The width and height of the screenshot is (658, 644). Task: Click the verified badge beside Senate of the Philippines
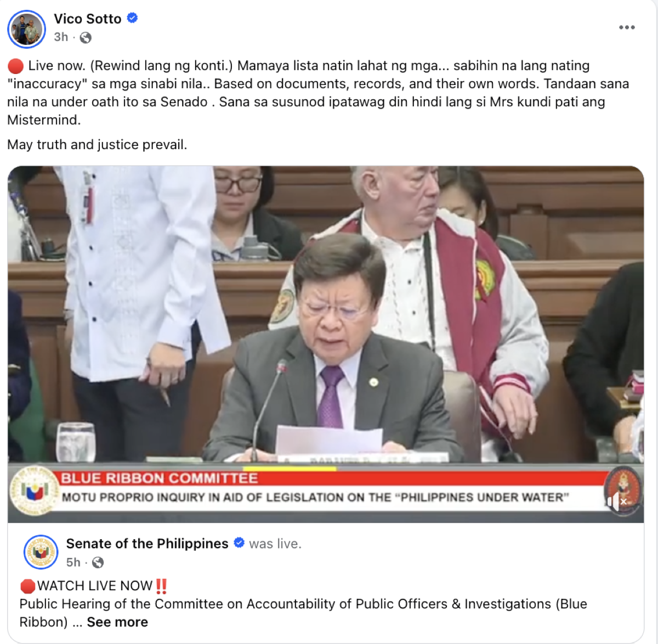point(239,543)
